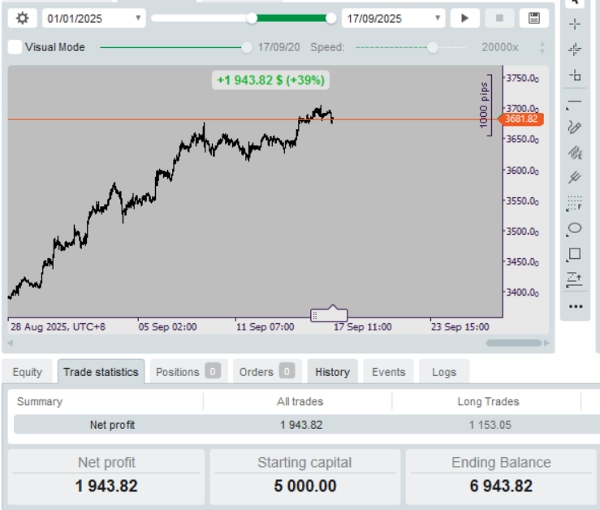Open more drawing tools ellipsis
The height and width of the screenshot is (510, 600).
click(574, 306)
